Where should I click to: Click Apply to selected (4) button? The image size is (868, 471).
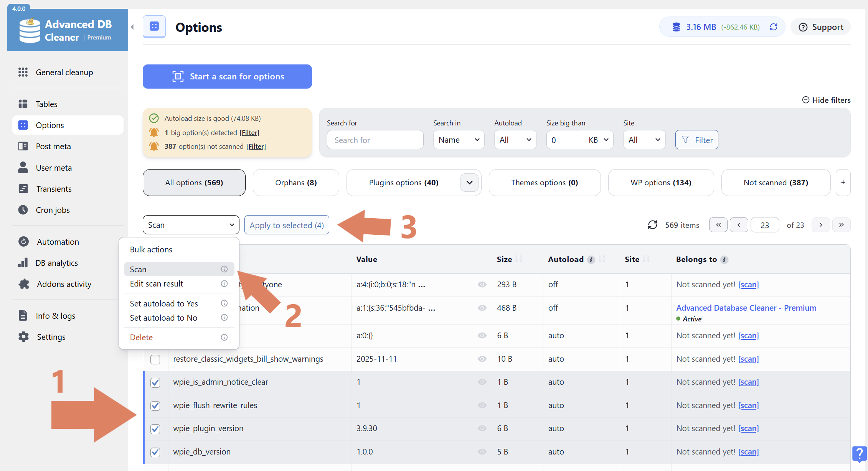(x=287, y=225)
